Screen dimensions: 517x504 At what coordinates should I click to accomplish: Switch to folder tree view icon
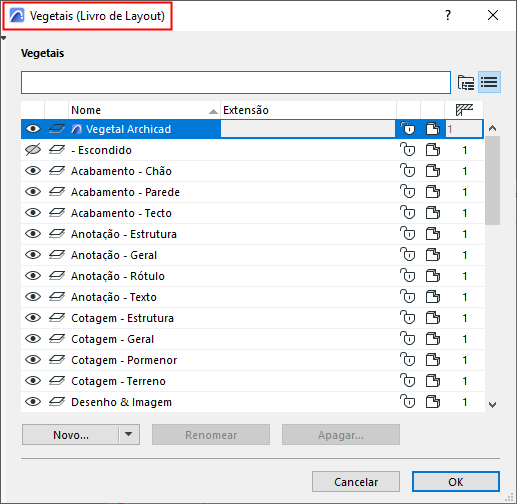[466, 82]
